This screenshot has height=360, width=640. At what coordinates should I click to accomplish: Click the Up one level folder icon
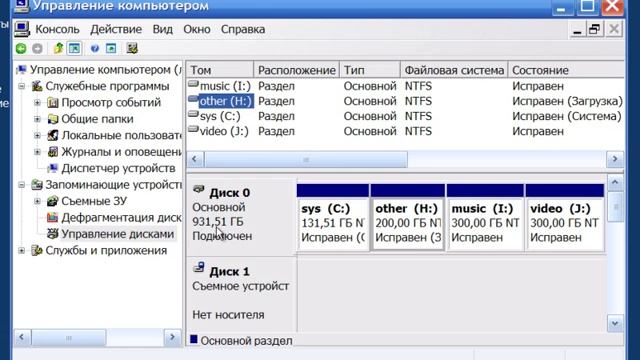(x=58, y=49)
